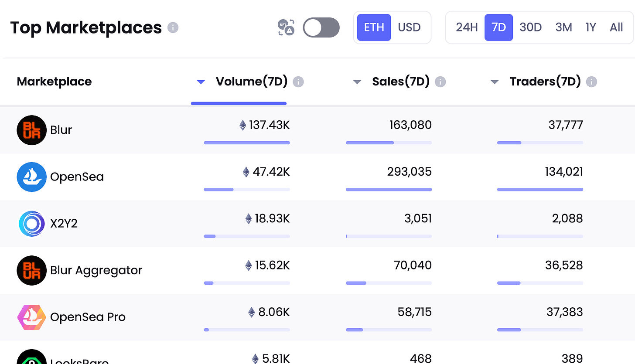Click the Ethereum icon beside 15.62K
Screen dimensions: 635x364
point(249,265)
